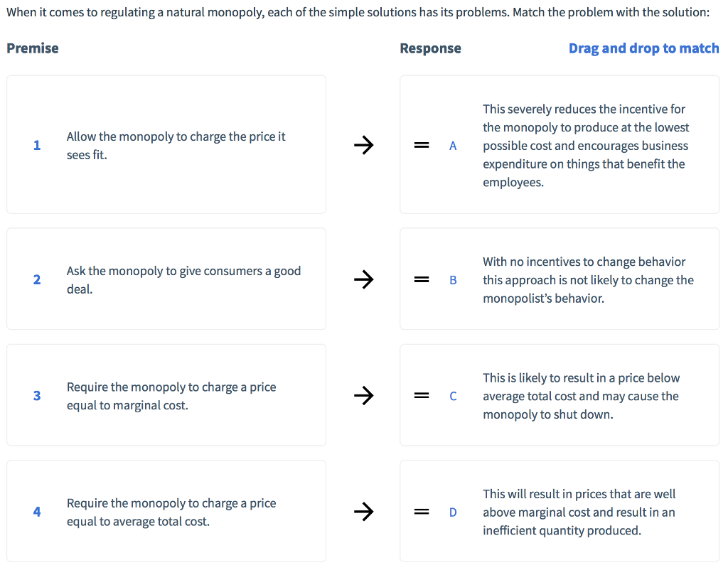Screen dimensions: 728x575
Task: Click the arrow beside premise 4
Action: coord(363,512)
